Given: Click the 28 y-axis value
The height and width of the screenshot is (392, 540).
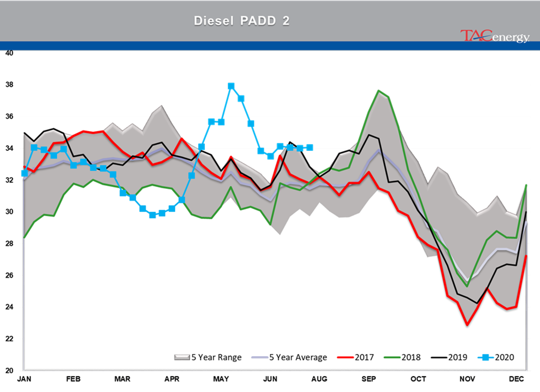Looking at the screenshot, I should [9, 243].
